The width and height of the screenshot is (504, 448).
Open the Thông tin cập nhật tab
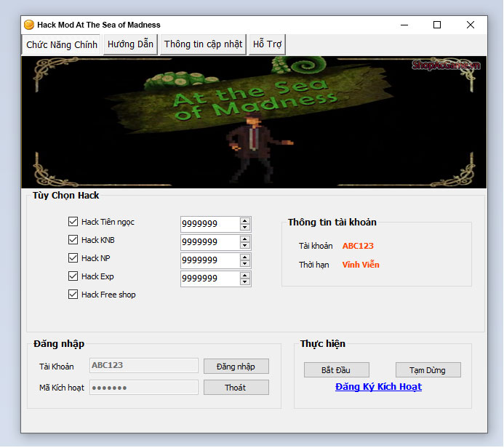203,44
